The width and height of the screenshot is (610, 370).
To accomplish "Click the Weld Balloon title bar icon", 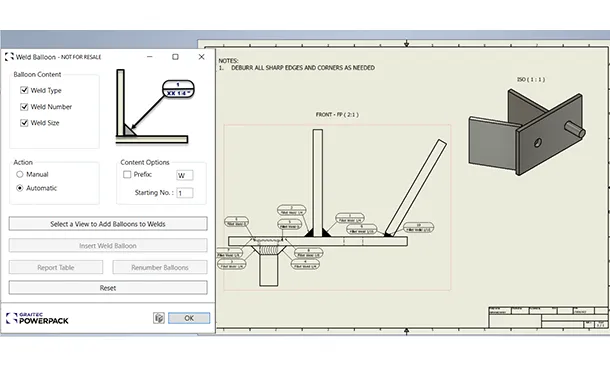I will pyautogui.click(x=9, y=57).
